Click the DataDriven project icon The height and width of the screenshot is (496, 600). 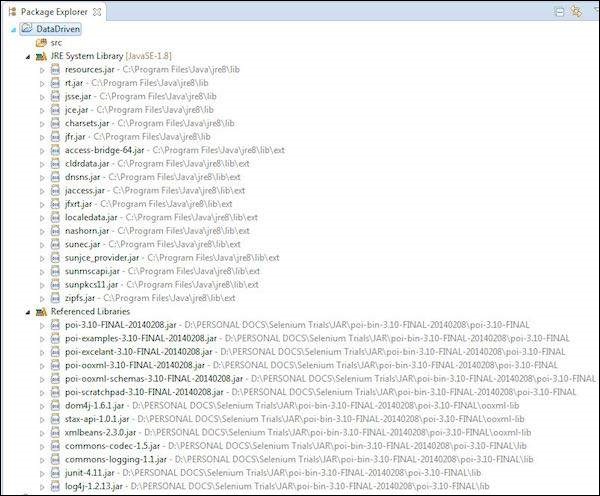(x=27, y=29)
